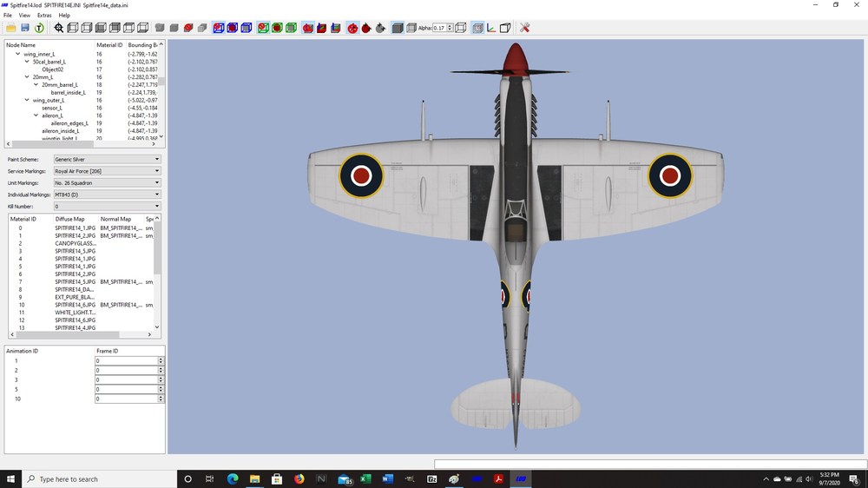
Task: Open the View menu
Action: pyautogui.click(x=24, y=16)
